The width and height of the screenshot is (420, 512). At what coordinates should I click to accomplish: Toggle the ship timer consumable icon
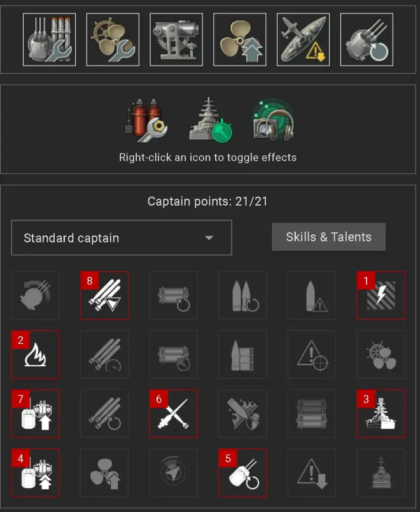[210, 120]
